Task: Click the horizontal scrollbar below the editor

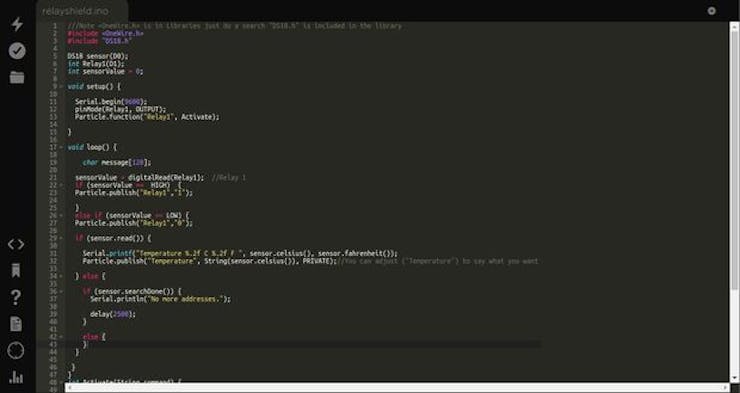Action: coord(396,387)
